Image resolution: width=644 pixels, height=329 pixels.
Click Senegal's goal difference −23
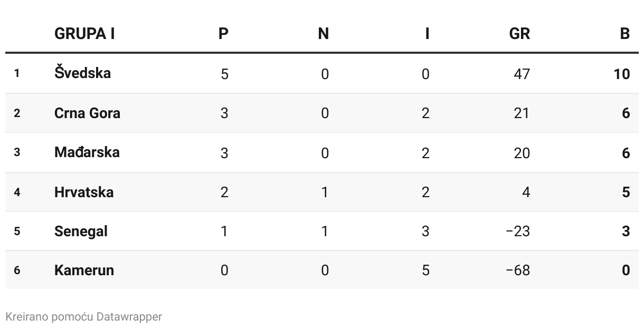point(517,231)
